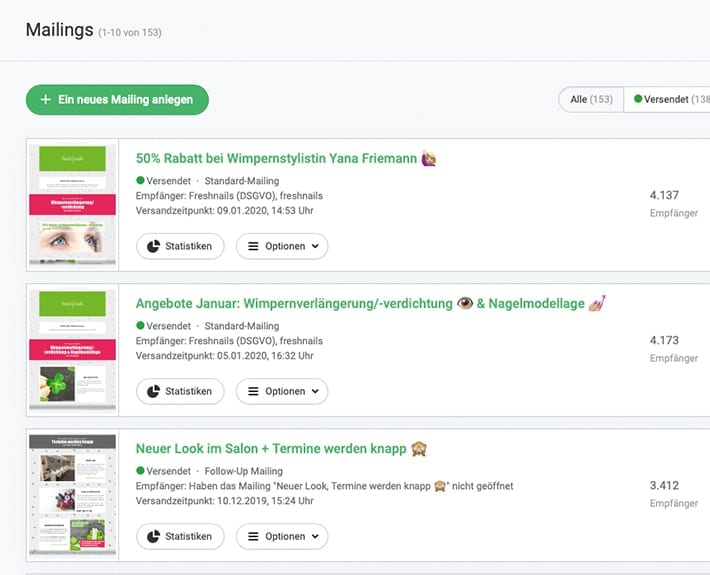Click the green Versendet status dot of the Neuer Look mailing

tap(140, 470)
